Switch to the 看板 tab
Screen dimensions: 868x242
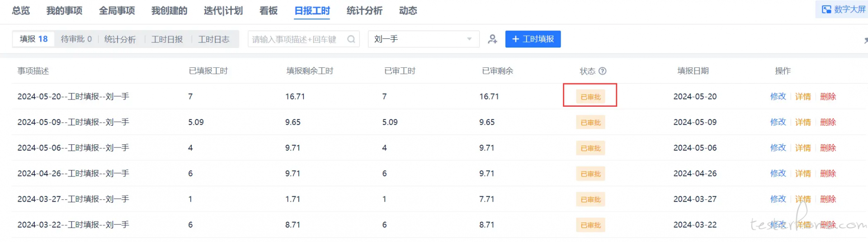click(268, 10)
